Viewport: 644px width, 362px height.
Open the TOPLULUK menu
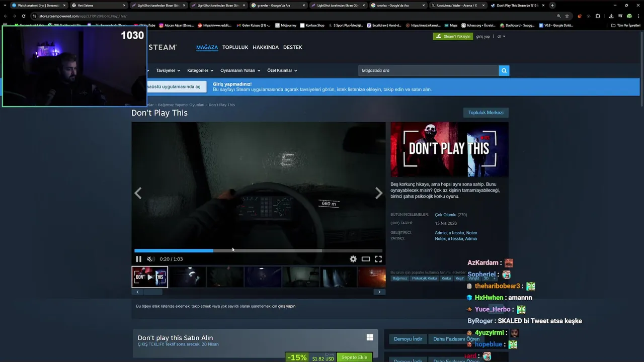tap(235, 47)
